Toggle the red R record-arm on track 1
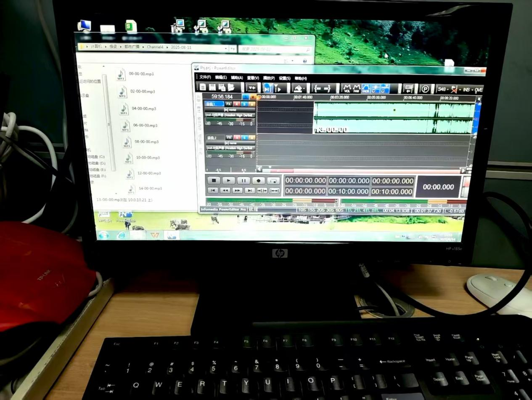This screenshot has width=532, height=400. point(237,104)
